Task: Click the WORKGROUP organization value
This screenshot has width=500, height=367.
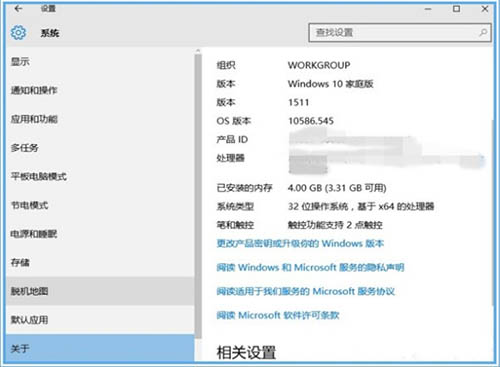Action: [x=319, y=65]
